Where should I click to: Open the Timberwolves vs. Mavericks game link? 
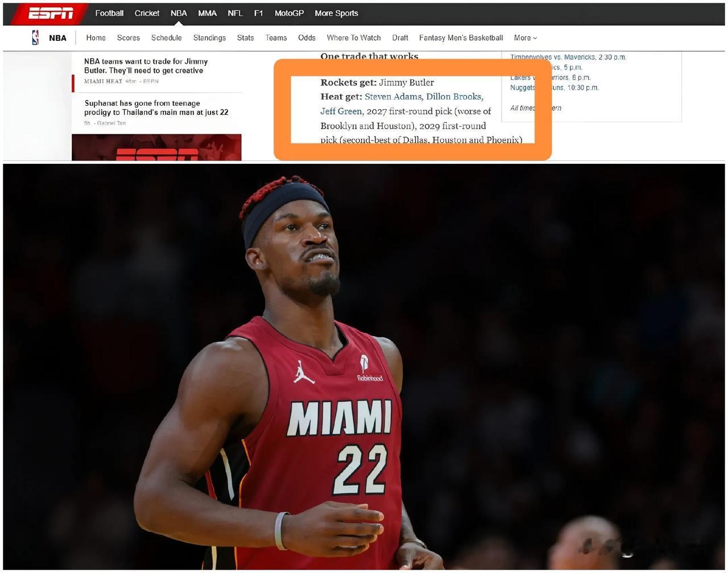568,57
